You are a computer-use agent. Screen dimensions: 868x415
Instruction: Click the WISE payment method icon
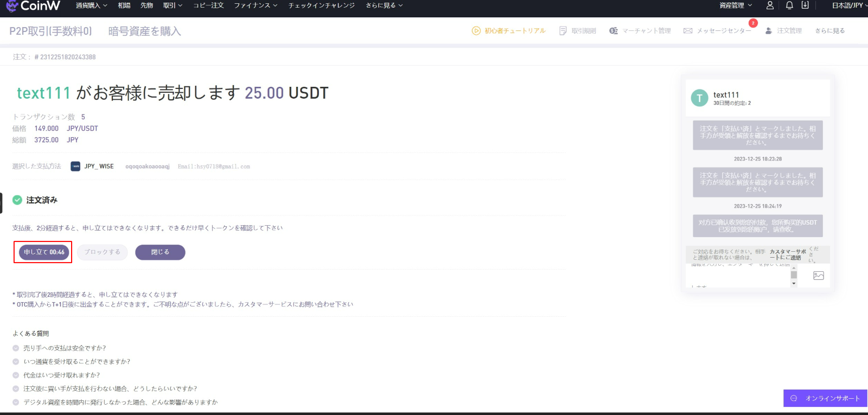click(x=75, y=167)
